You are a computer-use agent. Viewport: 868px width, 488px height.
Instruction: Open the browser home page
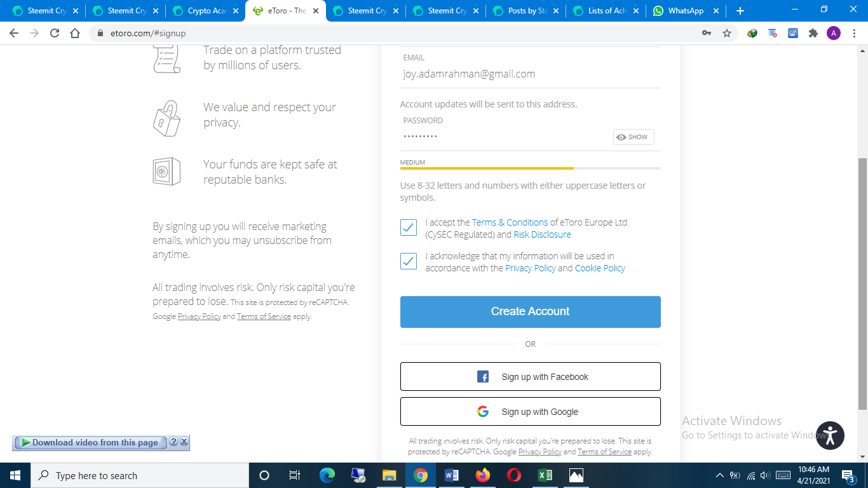tap(75, 33)
